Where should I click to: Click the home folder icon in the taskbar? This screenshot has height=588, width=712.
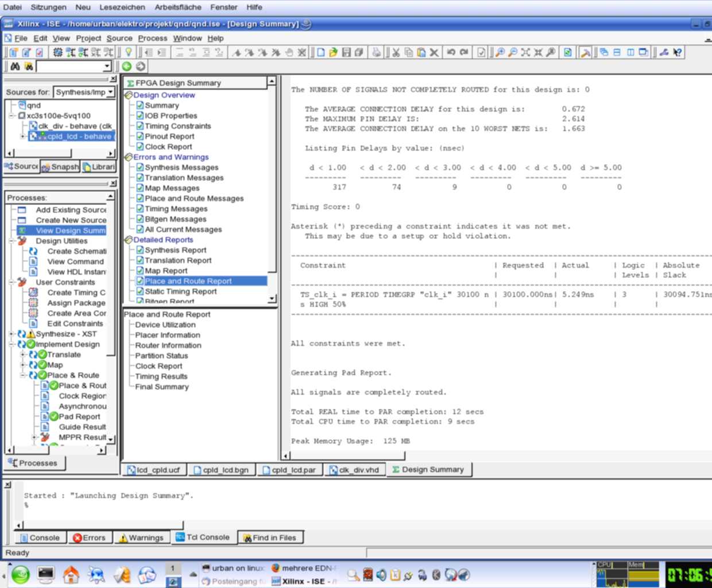tap(71, 574)
